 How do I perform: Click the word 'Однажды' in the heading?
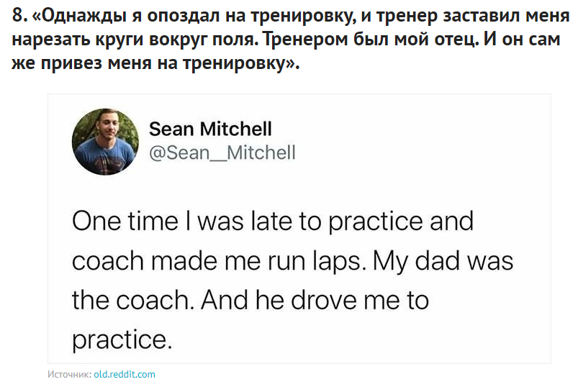[84, 16]
